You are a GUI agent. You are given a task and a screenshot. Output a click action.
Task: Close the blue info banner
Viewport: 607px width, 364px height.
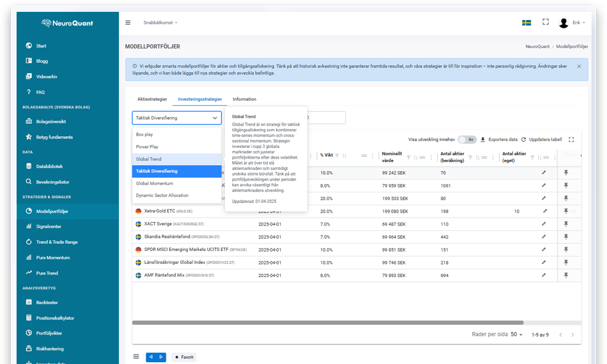[x=579, y=66]
